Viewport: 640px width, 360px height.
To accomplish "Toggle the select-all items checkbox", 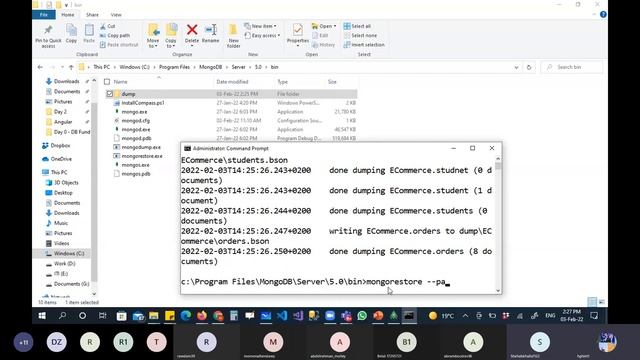I will (x=107, y=82).
